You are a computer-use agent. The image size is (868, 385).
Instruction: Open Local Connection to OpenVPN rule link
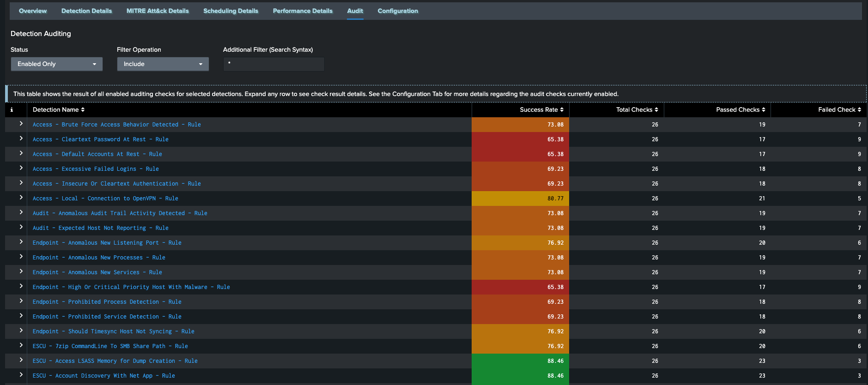tap(105, 199)
